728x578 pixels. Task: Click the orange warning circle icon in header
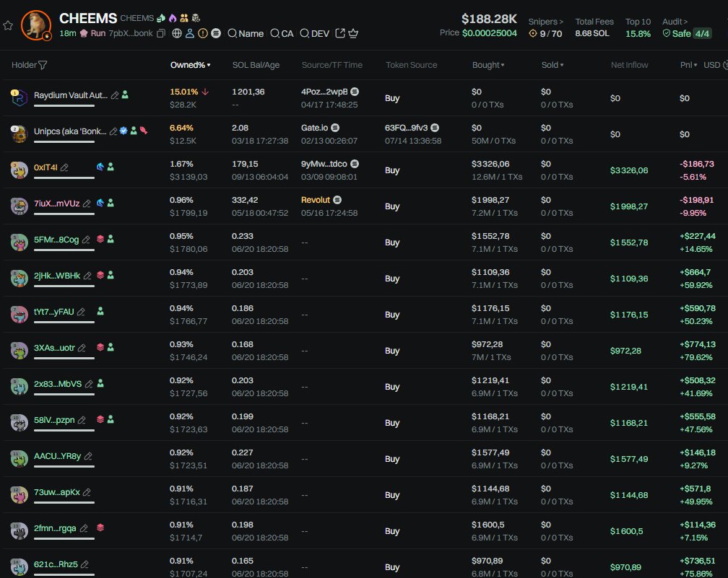(x=203, y=33)
